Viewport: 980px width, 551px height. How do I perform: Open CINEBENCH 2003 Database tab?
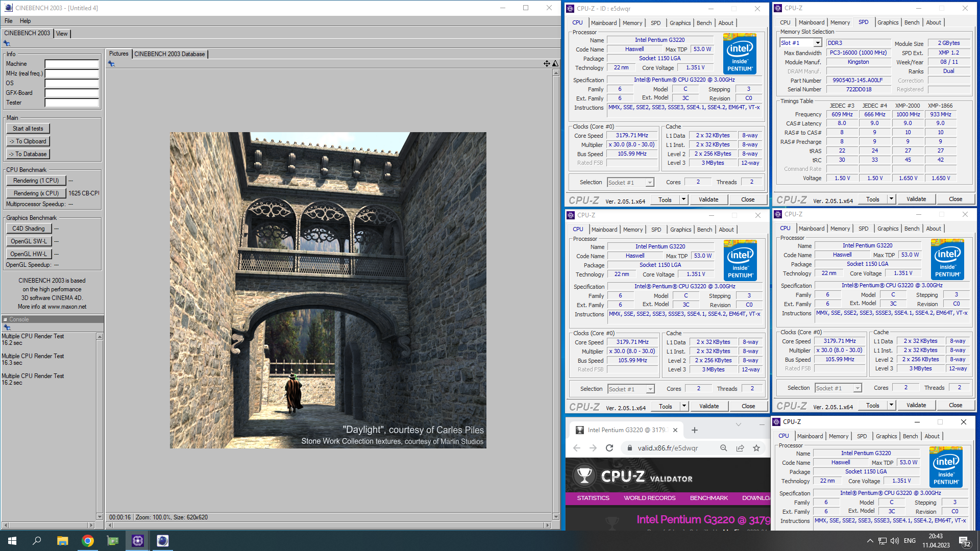pyautogui.click(x=169, y=54)
